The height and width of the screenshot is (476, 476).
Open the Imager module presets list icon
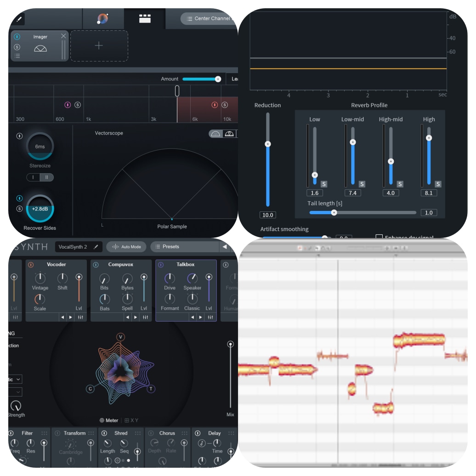click(x=17, y=56)
